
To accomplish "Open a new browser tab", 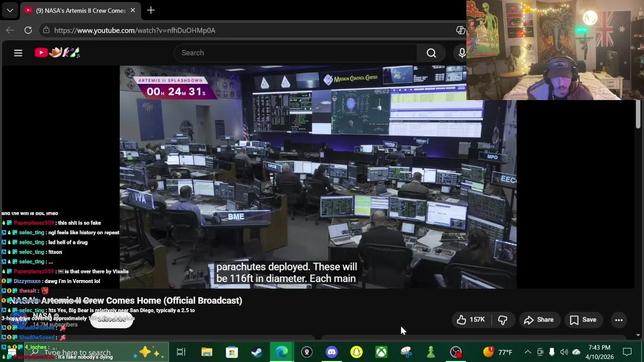I will [151, 10].
